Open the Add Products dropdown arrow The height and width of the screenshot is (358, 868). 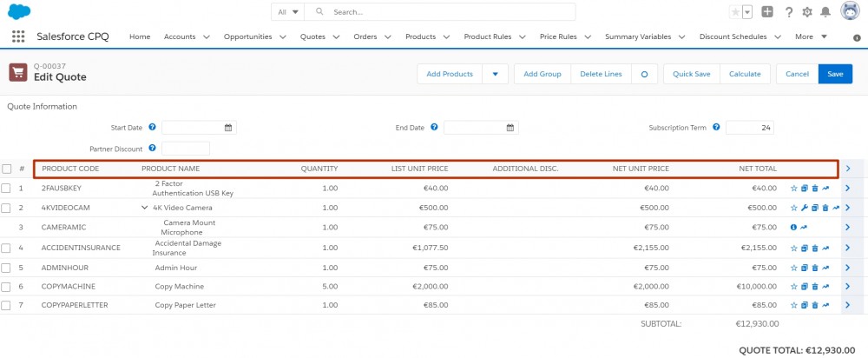coord(496,74)
